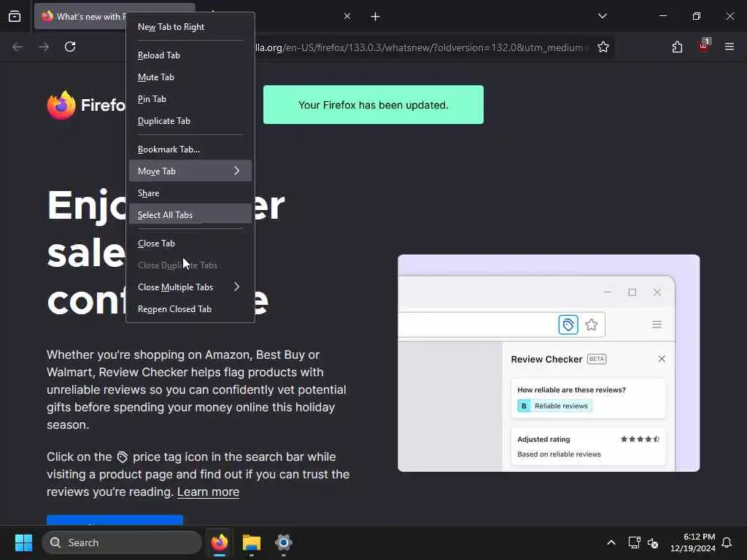This screenshot has width=747, height=560.
Task: Bookmark this page with the star icon
Action: [603, 47]
